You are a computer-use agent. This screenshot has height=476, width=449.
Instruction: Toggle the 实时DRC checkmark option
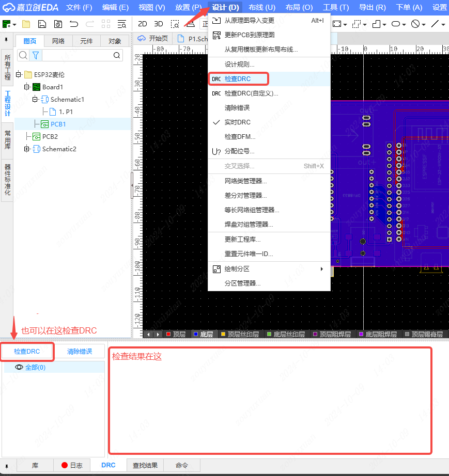click(216, 122)
